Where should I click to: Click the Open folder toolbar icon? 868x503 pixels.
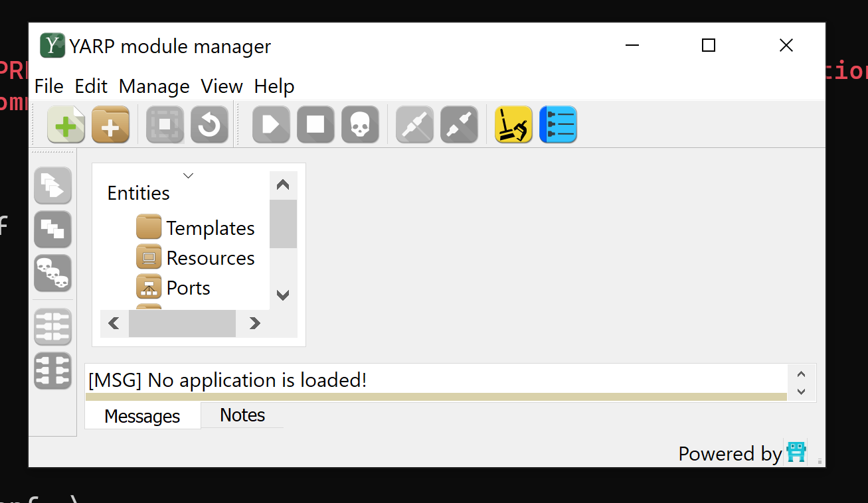(x=110, y=124)
